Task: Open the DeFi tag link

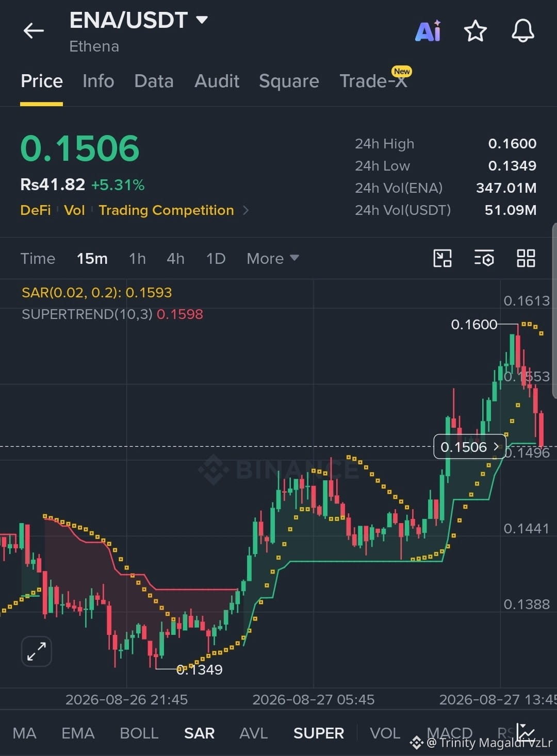Action: pyautogui.click(x=36, y=210)
